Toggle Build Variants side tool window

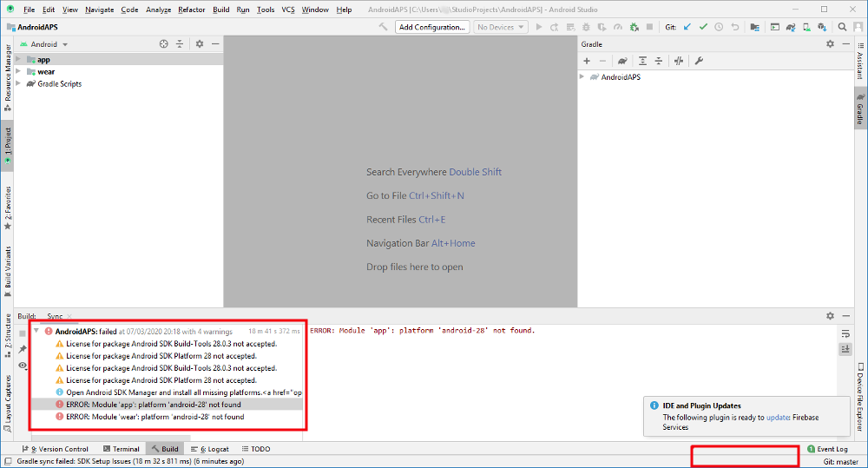point(8,272)
